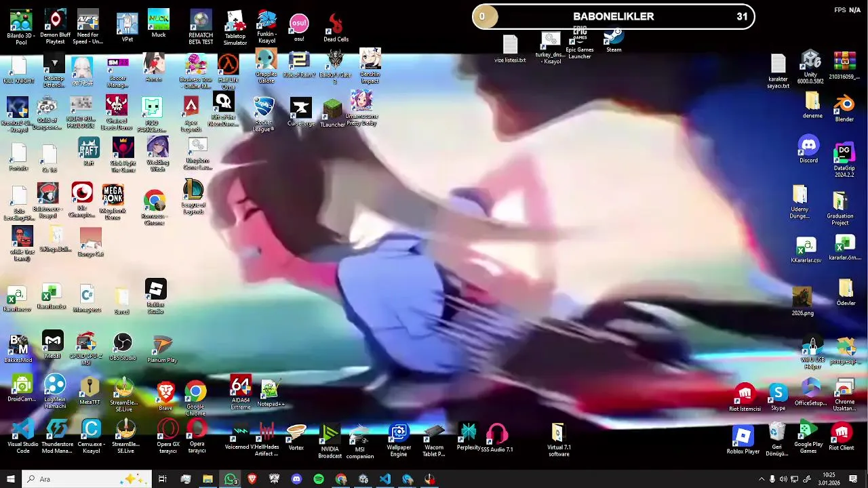
Task: Open the Ödevler folder
Action: coord(846,293)
